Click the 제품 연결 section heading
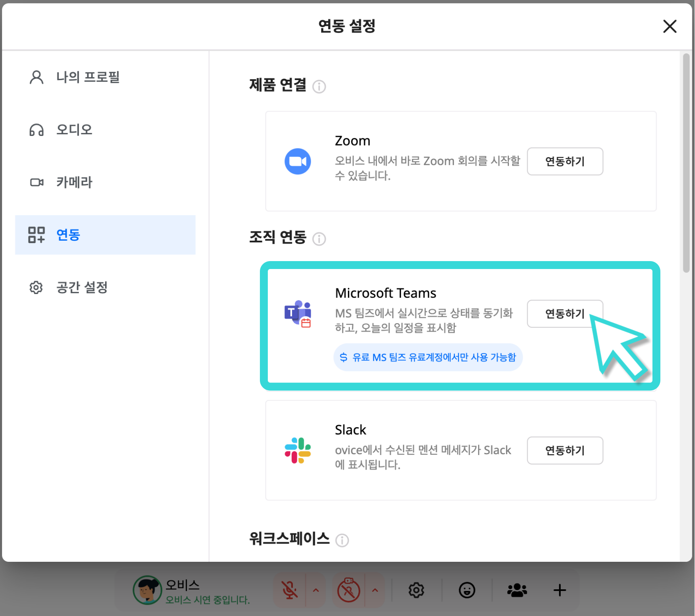Image resolution: width=695 pixels, height=616 pixels. click(278, 85)
